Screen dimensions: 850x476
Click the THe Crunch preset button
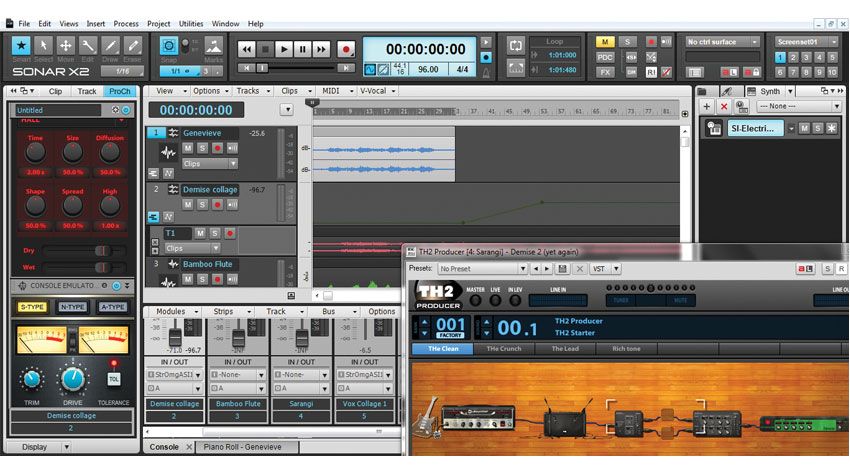click(502, 349)
